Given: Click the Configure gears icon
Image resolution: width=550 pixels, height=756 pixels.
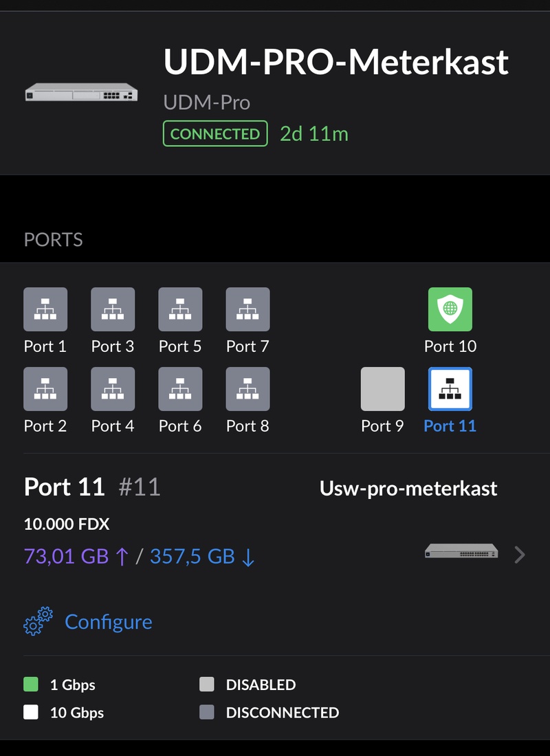Looking at the screenshot, I should [38, 621].
